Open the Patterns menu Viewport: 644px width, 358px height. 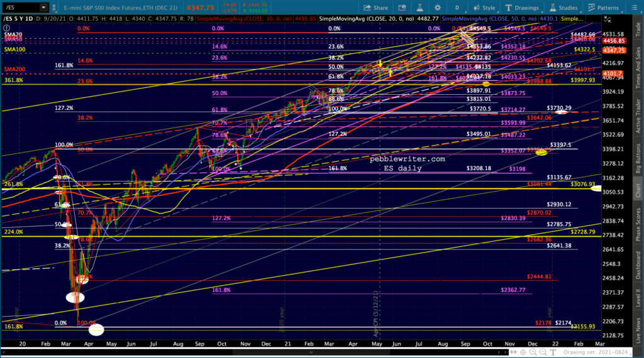coord(603,8)
